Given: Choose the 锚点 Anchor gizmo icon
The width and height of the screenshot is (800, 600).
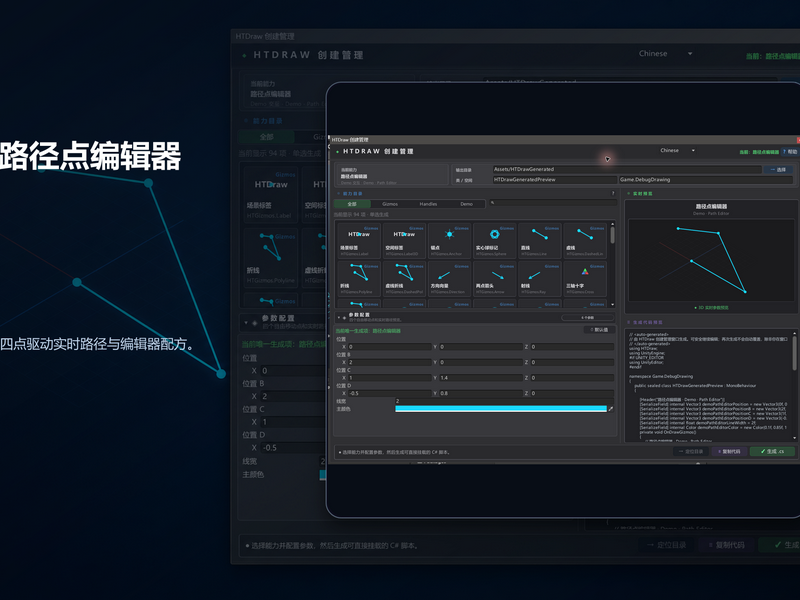Looking at the screenshot, I should (x=449, y=240).
